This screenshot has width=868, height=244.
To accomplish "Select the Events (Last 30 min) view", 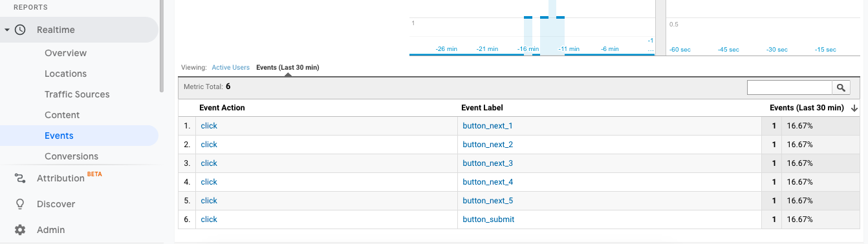I will point(287,67).
